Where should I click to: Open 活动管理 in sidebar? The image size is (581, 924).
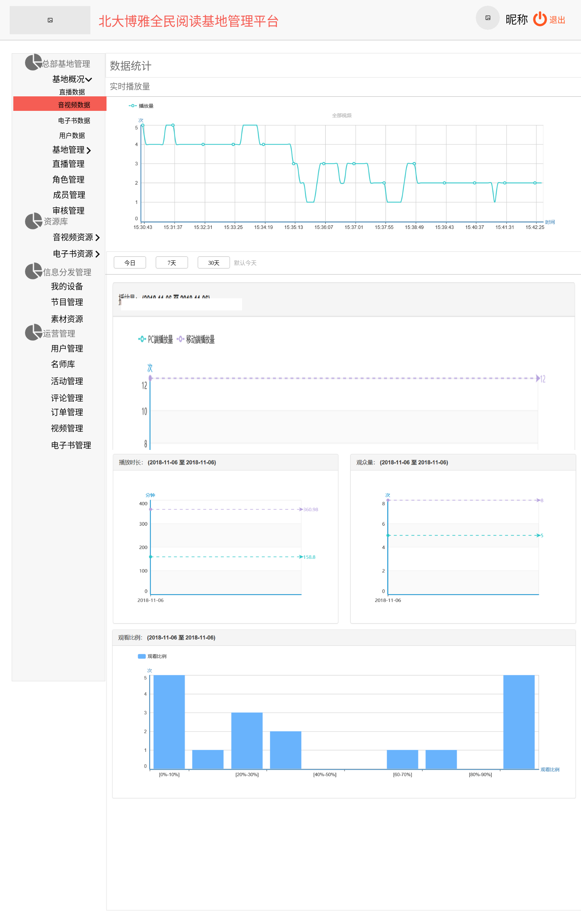(67, 381)
